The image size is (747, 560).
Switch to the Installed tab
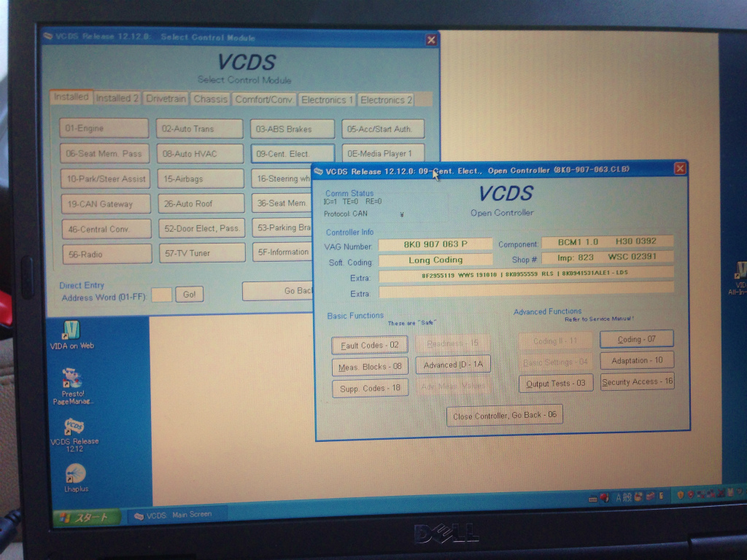click(71, 97)
